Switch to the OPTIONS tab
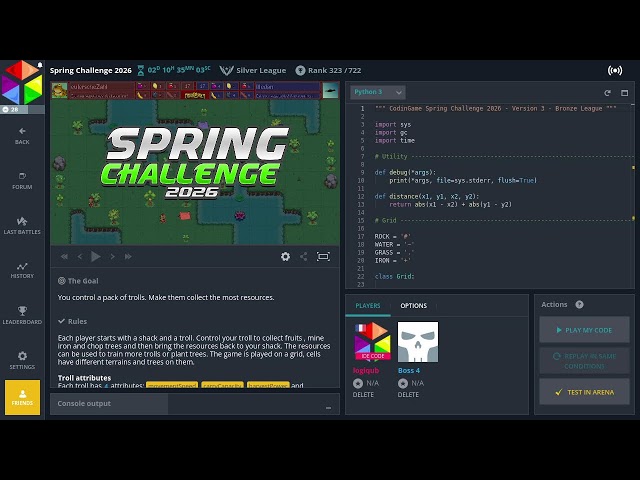This screenshot has height=480, width=640. 413,306
